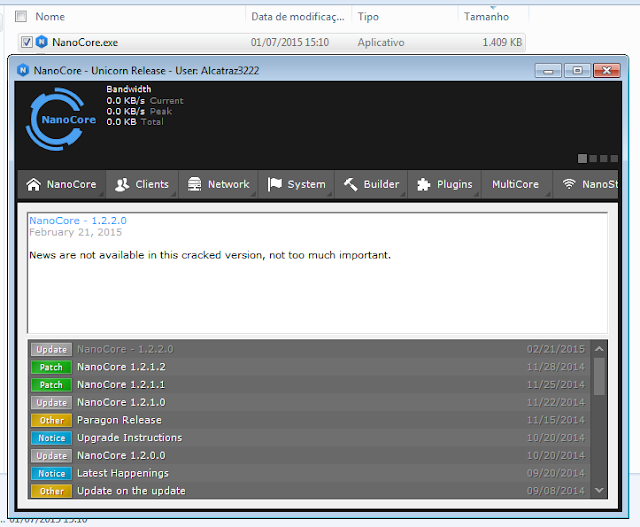This screenshot has width=640, height=527.
Task: Click the Aplicativo type cell
Action: coord(381,42)
